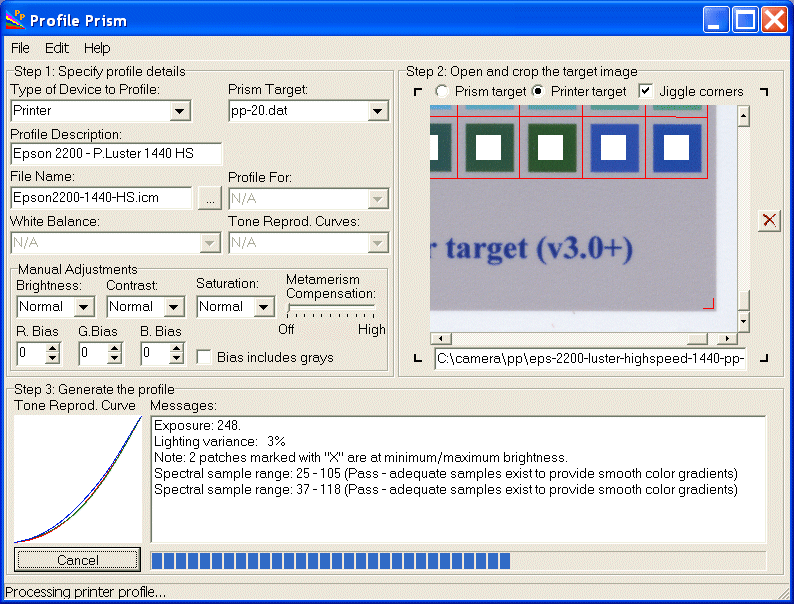Image resolution: width=794 pixels, height=604 pixels.
Task: Click the 'Lighting variance: 3%' message line
Action: point(220,441)
